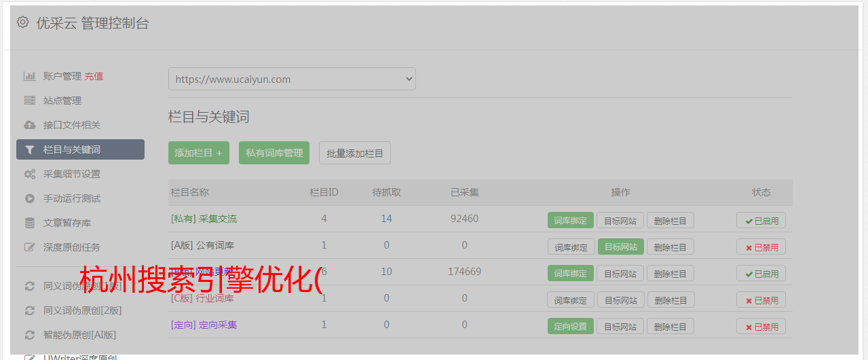Click 批量添加栏目 button
Image resolution: width=868 pixels, height=360 pixels.
coord(355,153)
